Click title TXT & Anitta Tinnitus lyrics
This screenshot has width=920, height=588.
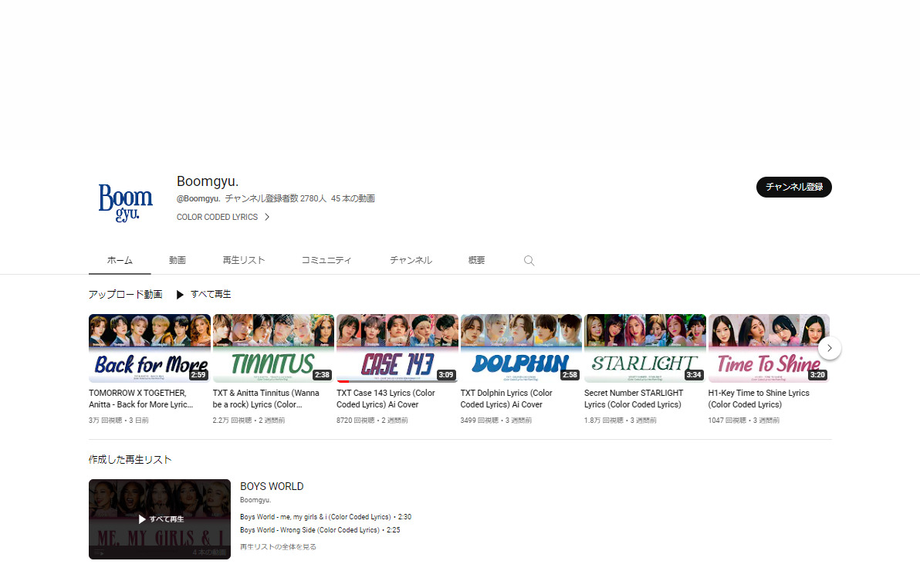[x=266, y=398]
